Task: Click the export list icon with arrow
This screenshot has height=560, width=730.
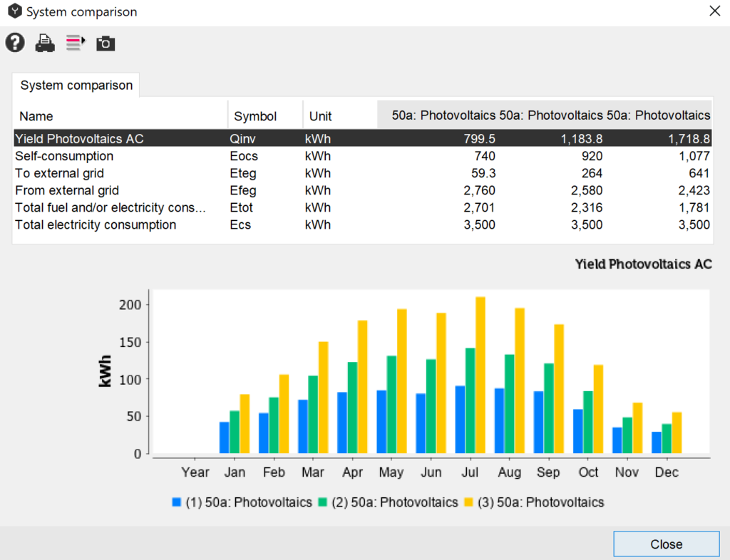Action: (x=76, y=43)
